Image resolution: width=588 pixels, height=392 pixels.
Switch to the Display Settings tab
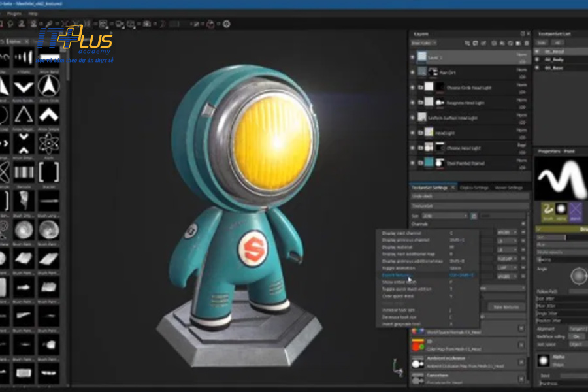click(x=474, y=188)
